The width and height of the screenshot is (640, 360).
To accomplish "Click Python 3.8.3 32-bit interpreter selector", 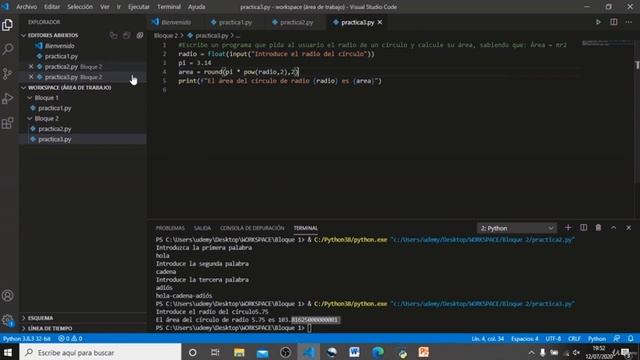I will coord(27,339).
